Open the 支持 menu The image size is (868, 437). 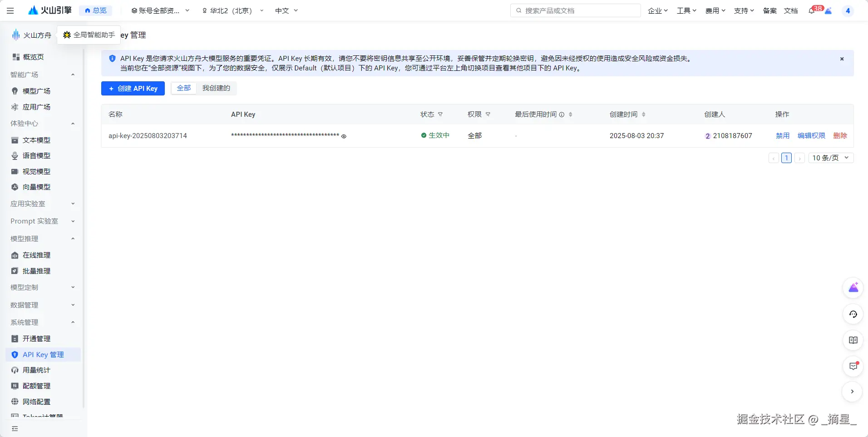(744, 10)
